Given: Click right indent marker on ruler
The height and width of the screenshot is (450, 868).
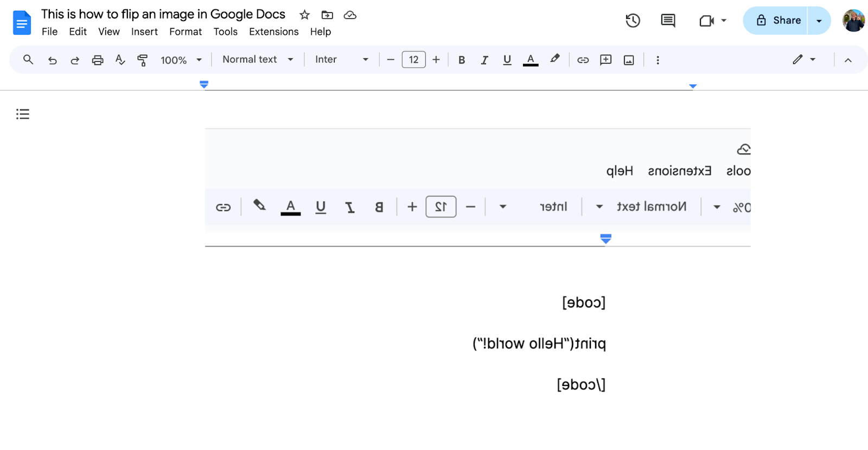Looking at the screenshot, I should click(693, 86).
